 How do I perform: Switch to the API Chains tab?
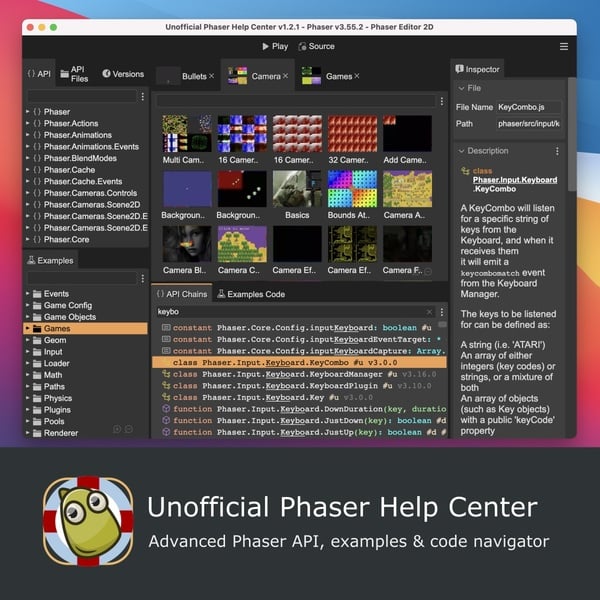[x=182, y=294]
